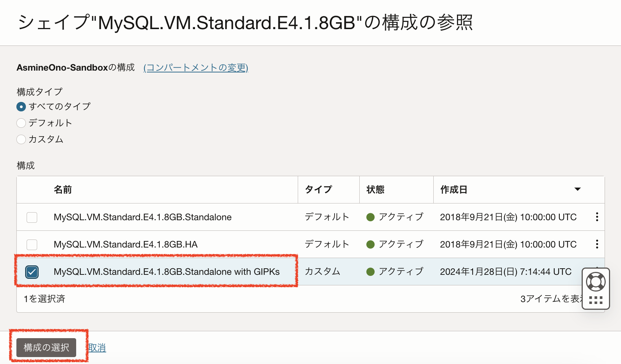Check the MySQL.VM.Standard.E4.1.8GB.HA checkbox
The image size is (621, 364).
pos(32,245)
